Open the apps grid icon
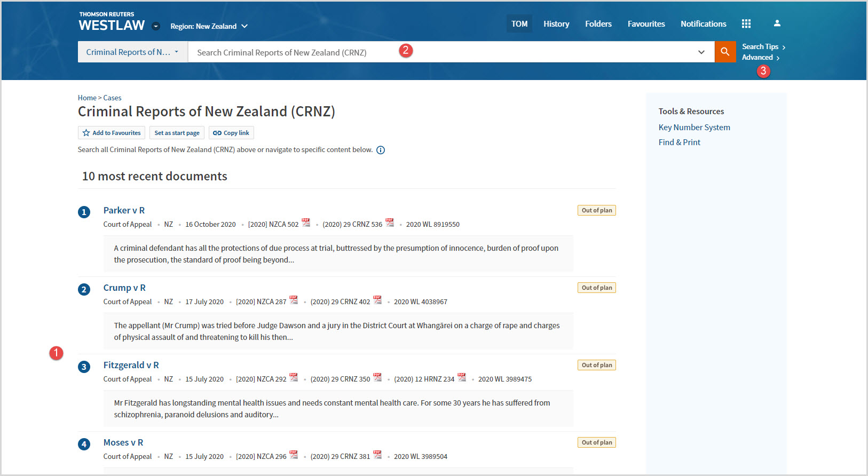Image resolution: width=868 pixels, height=476 pixels. 746,23
